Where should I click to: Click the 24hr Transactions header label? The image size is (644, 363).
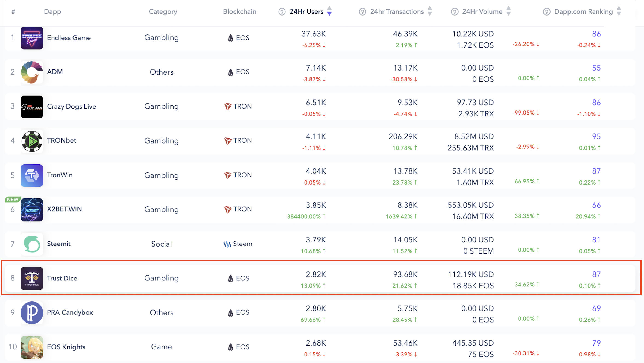pyautogui.click(x=397, y=11)
